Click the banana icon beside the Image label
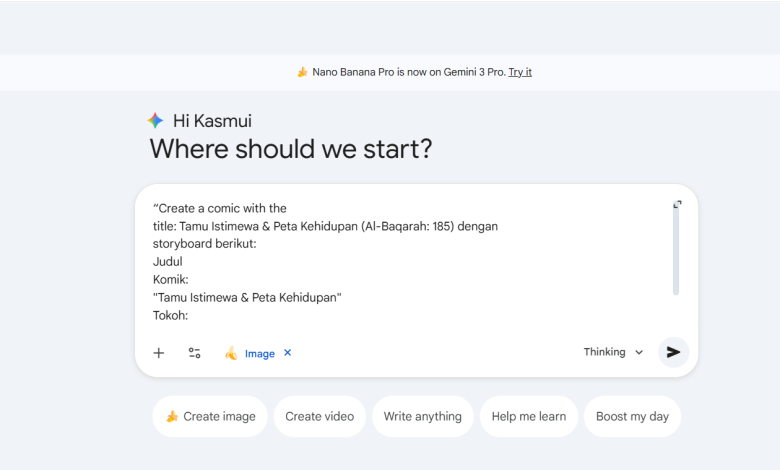780x470 pixels. pos(231,353)
